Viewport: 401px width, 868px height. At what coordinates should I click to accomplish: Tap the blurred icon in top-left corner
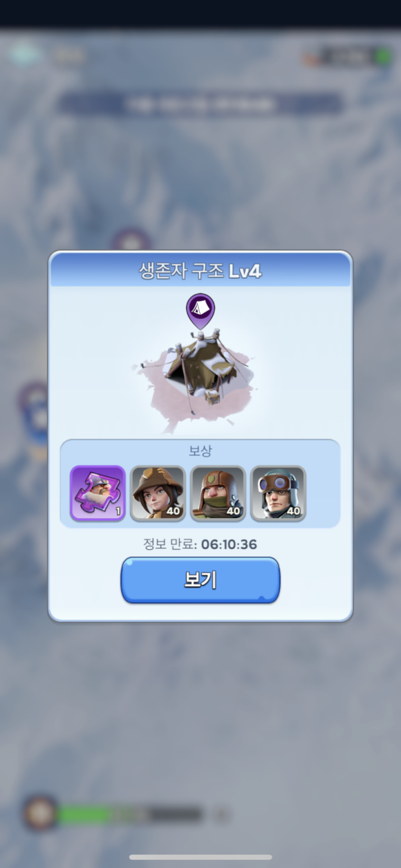(x=25, y=54)
